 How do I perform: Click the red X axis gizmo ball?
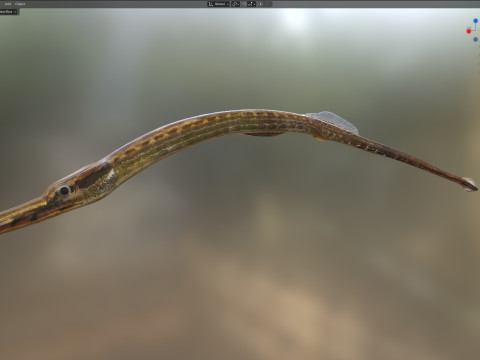[x=469, y=31]
